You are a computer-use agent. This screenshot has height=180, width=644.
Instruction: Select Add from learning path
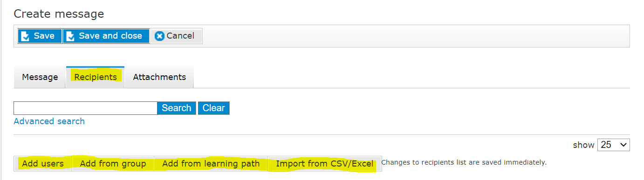point(211,164)
